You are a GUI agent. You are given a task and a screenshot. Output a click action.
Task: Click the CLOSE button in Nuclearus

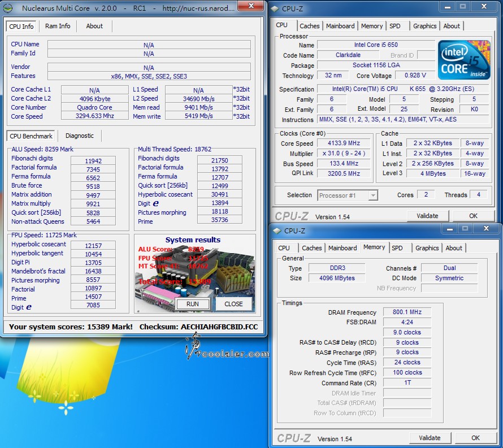[x=233, y=304]
